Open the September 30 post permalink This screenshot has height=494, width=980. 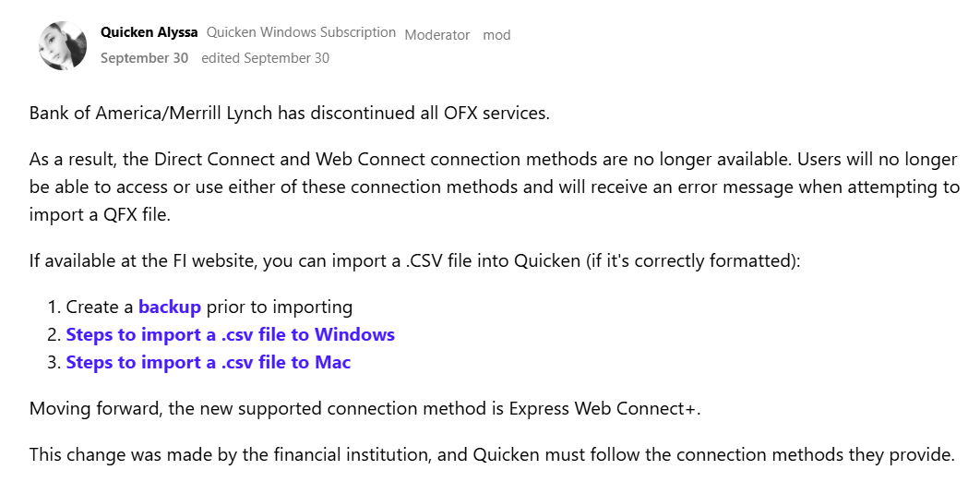click(x=144, y=58)
